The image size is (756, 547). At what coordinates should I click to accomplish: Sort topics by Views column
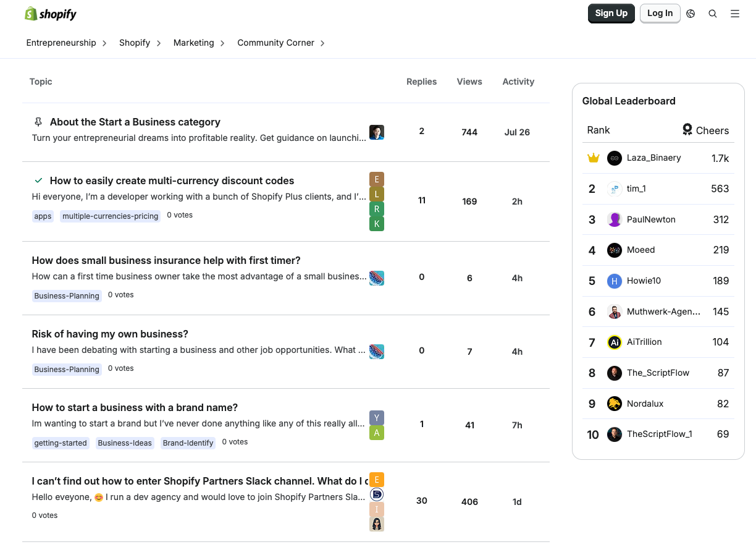(x=469, y=82)
